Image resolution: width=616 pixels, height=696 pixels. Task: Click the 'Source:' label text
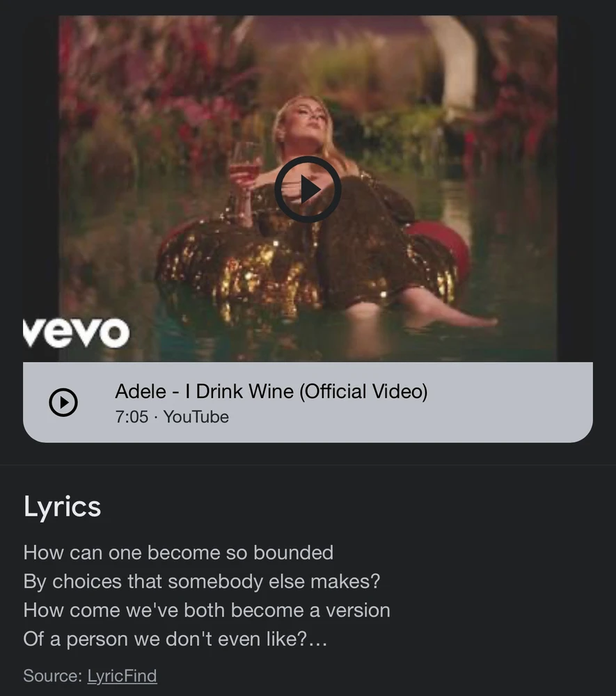(52, 676)
